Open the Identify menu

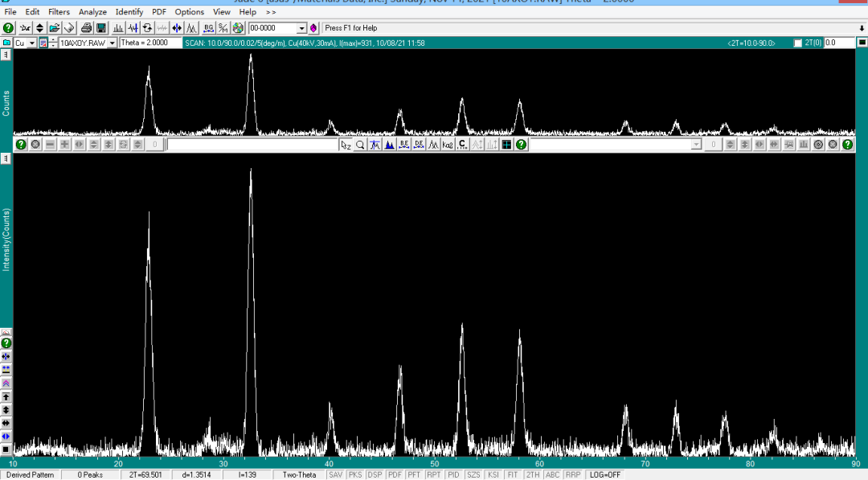[x=129, y=12]
